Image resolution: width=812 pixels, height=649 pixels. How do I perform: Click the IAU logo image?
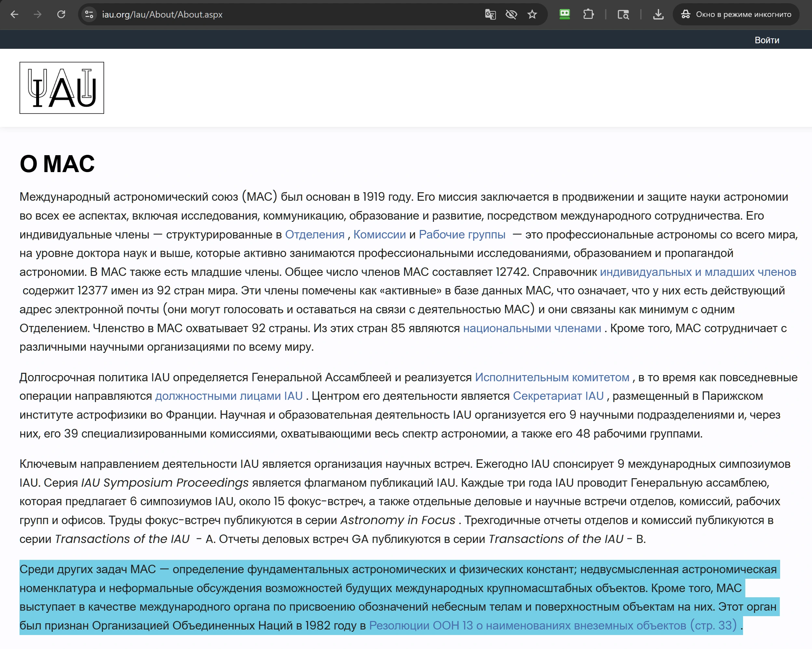click(x=62, y=88)
